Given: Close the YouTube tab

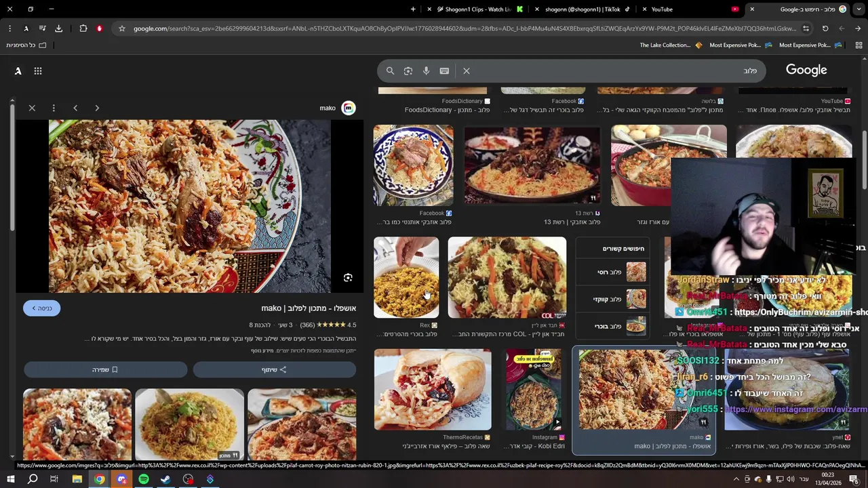Looking at the screenshot, I should point(644,9).
